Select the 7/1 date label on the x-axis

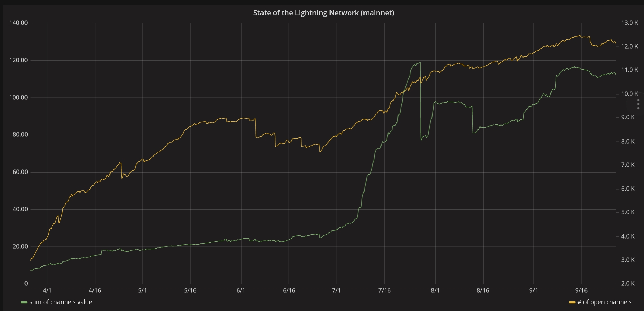pos(336,290)
